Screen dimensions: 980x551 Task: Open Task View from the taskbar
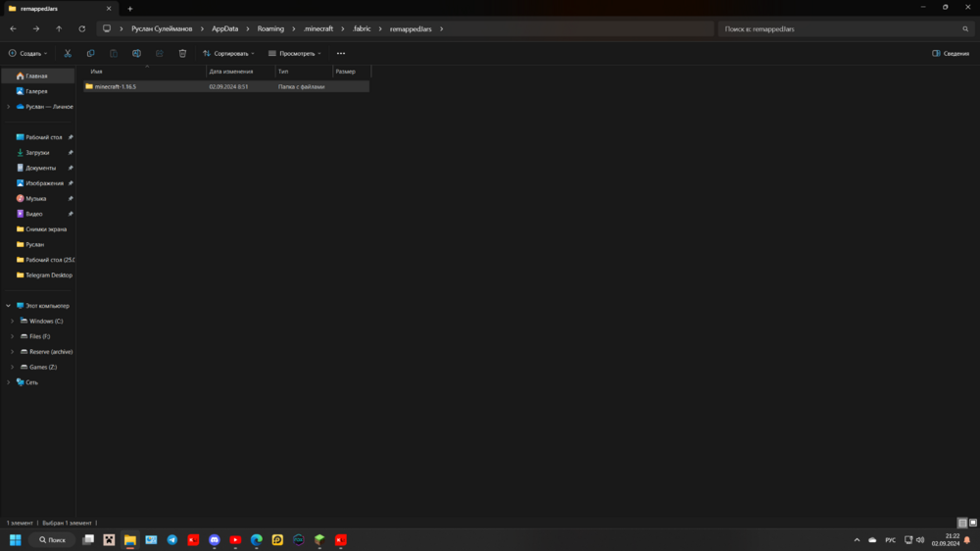point(88,540)
